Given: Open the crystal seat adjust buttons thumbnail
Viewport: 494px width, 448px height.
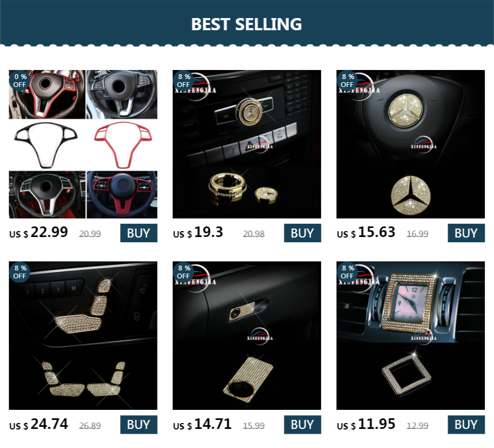Looking at the screenshot, I should point(83,336).
